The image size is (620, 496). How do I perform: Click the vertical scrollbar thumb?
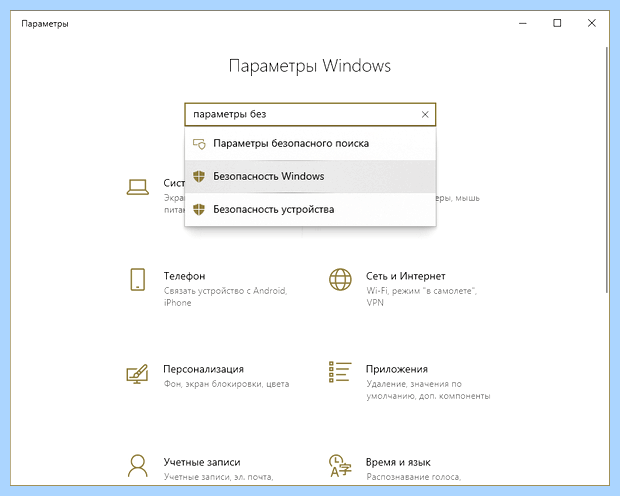(x=607, y=170)
